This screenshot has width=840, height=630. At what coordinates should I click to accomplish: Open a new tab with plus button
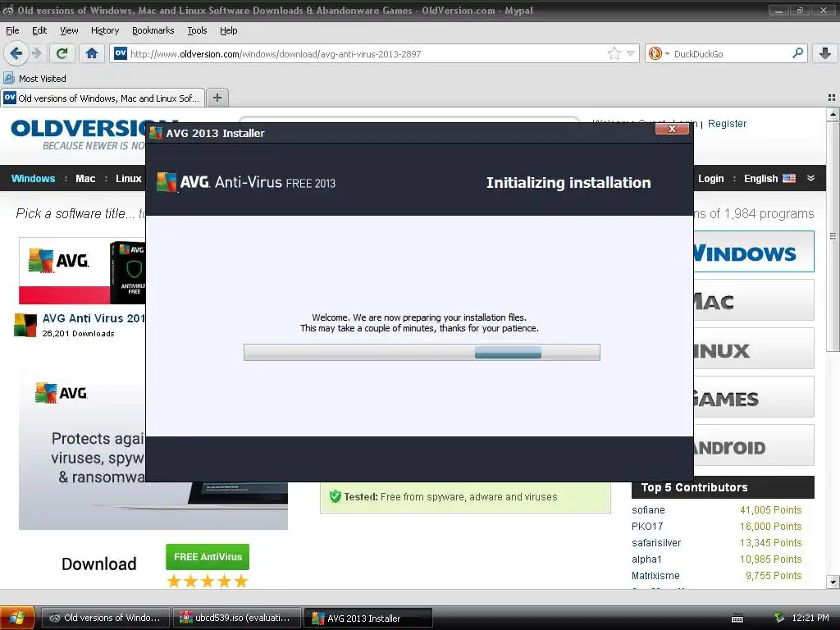pos(217,98)
